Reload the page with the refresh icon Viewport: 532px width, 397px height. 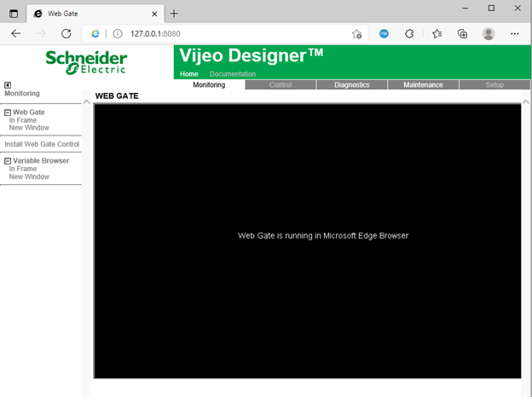[66, 33]
